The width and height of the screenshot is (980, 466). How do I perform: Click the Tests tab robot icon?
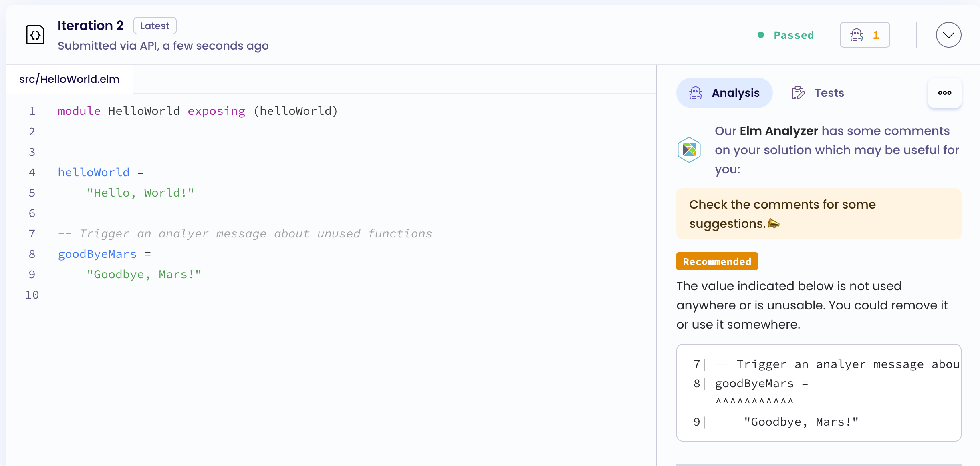point(798,92)
